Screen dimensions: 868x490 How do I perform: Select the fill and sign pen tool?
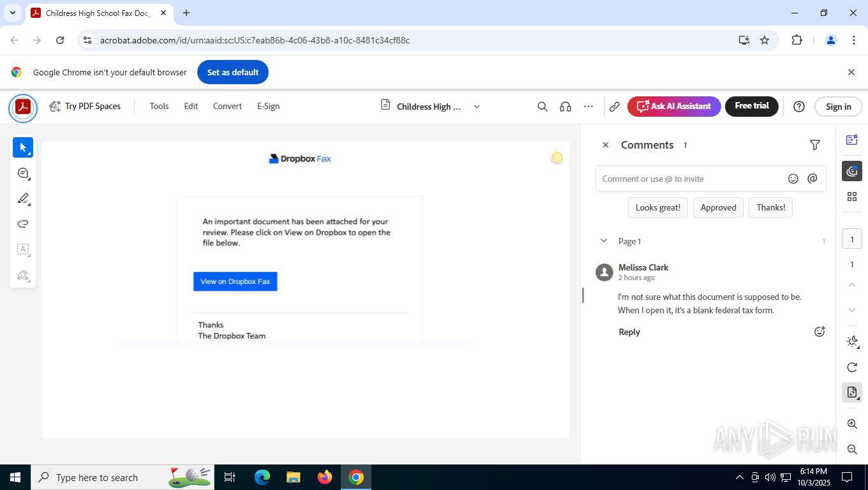coord(23,276)
